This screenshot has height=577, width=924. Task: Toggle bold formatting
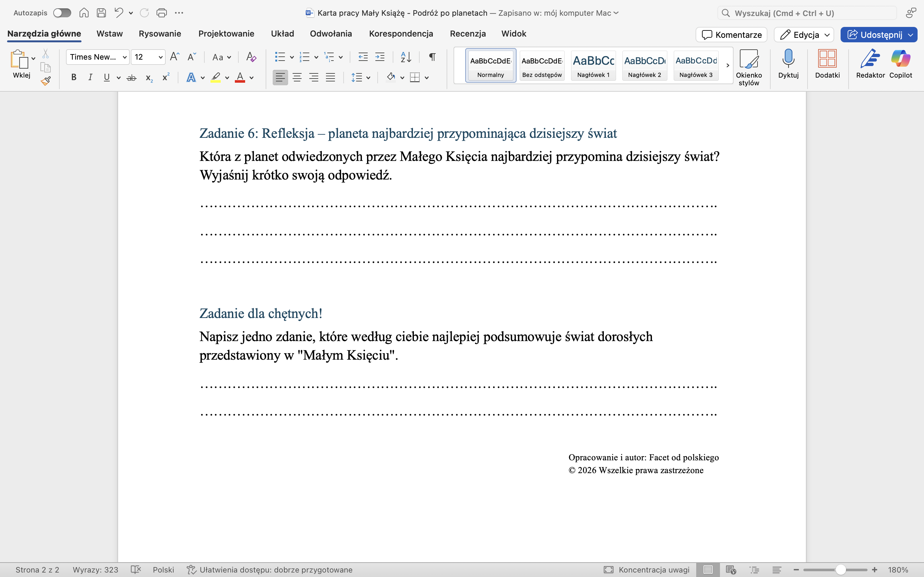74,78
